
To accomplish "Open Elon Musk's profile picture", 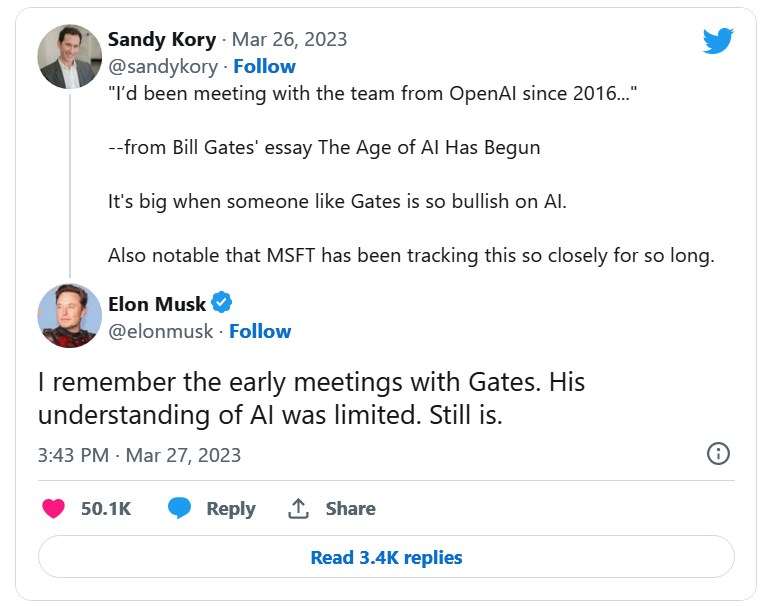I will pos(69,316).
